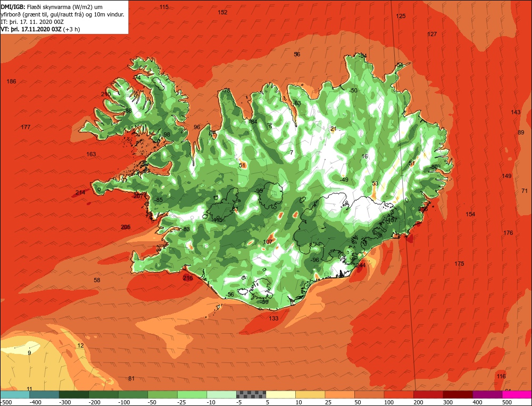Click the value 133 below the south coast
The height and width of the screenshot is (406, 532).
(273, 318)
